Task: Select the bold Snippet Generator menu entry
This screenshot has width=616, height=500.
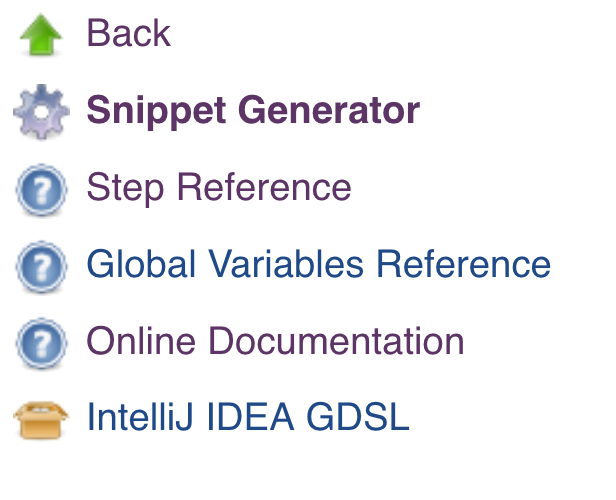Action: 253,111
